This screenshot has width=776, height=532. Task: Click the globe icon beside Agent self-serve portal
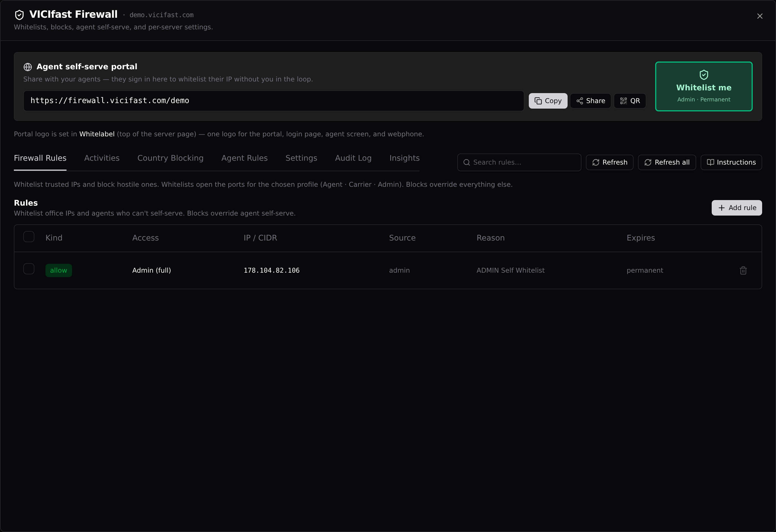click(28, 67)
